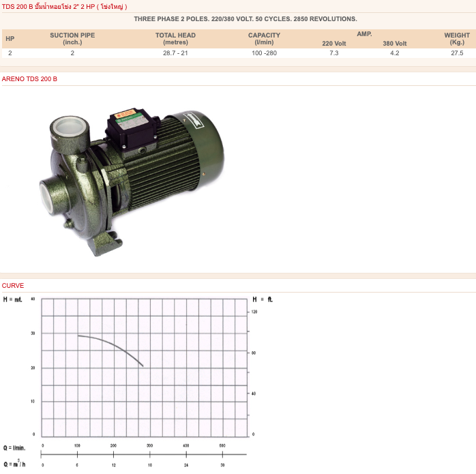Click the WEIGHT column header
Screen dimensions: 476x474
(x=457, y=39)
